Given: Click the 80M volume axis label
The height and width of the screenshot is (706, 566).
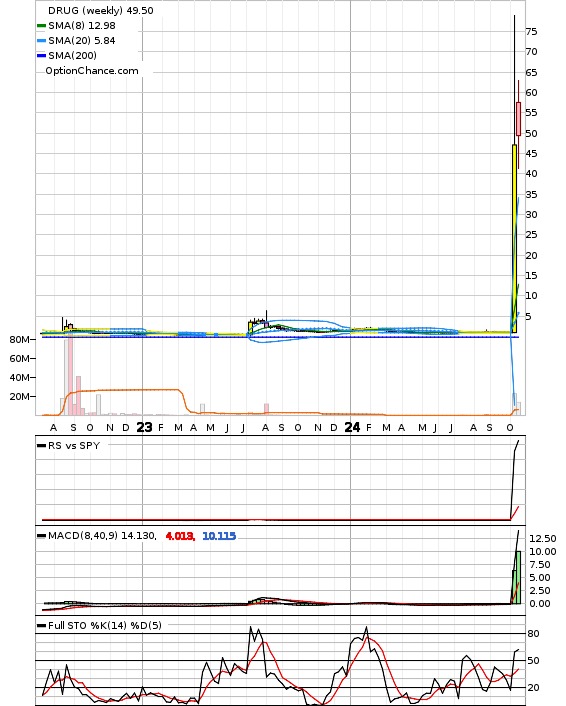Looking at the screenshot, I should (19, 339).
